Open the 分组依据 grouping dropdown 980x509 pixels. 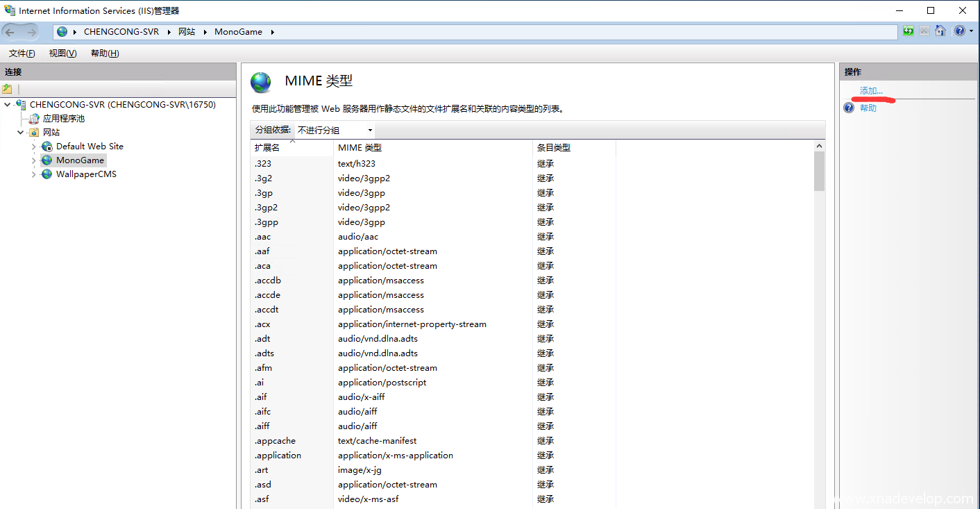[x=335, y=131]
